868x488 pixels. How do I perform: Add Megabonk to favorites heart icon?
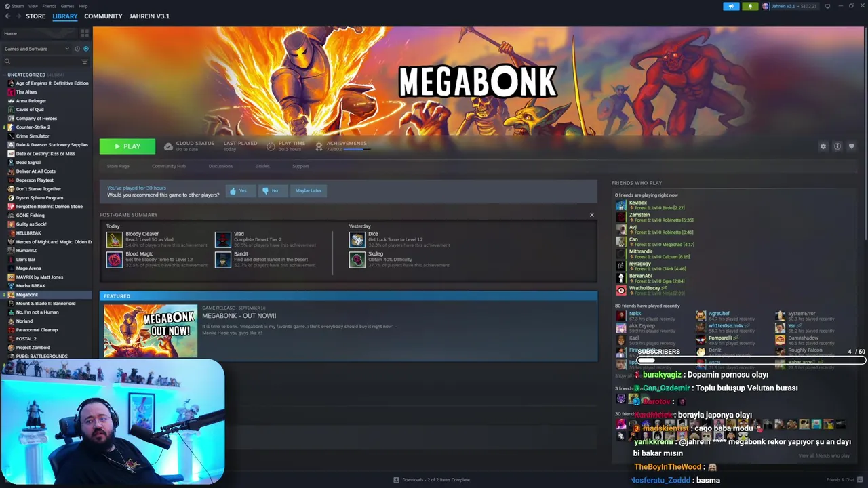852,146
